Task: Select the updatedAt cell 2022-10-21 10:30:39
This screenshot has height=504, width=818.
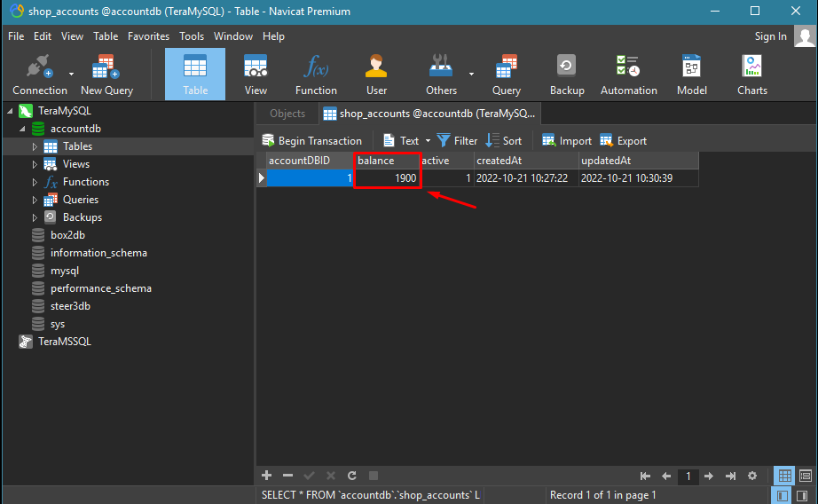Action: (639, 178)
